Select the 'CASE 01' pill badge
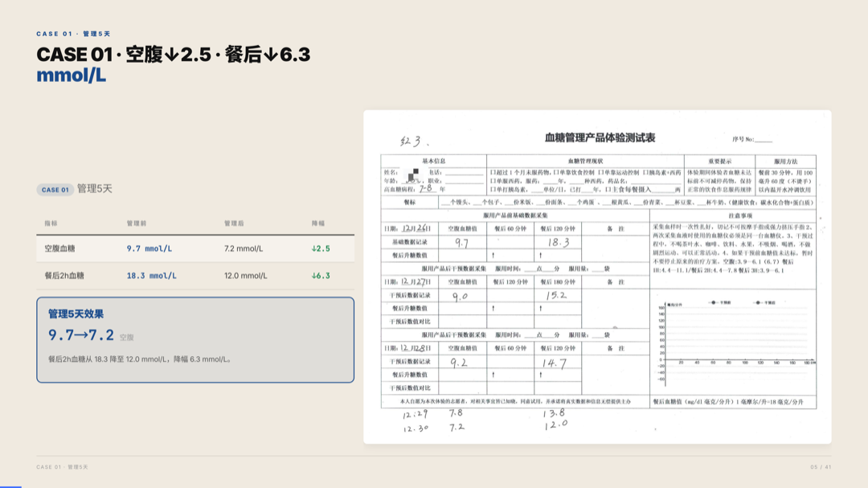Image resolution: width=868 pixels, height=488 pixels. point(55,190)
